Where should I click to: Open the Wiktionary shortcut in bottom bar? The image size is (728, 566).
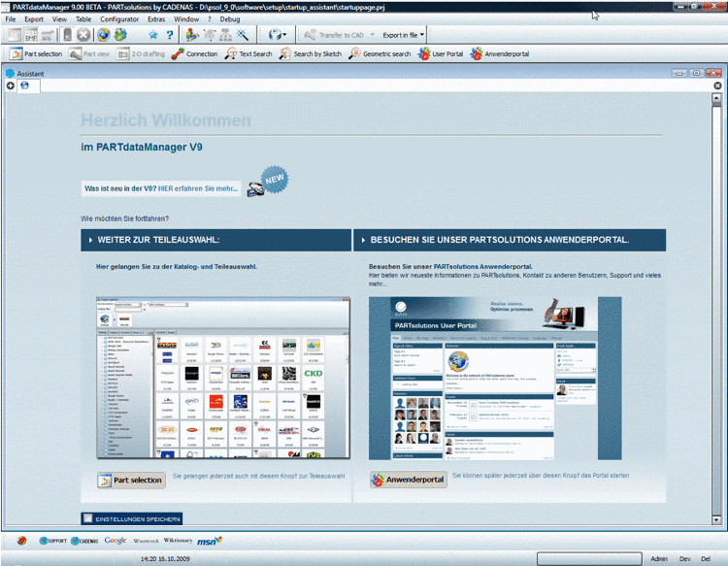pyautogui.click(x=178, y=541)
